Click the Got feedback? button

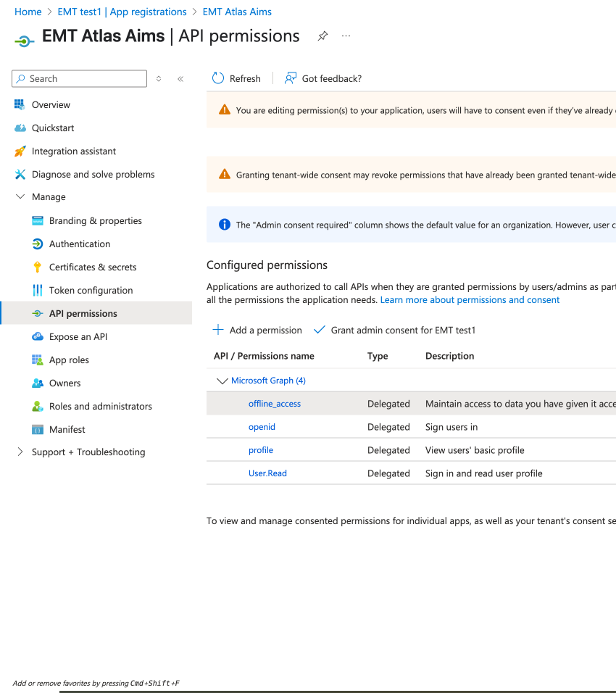coord(323,79)
